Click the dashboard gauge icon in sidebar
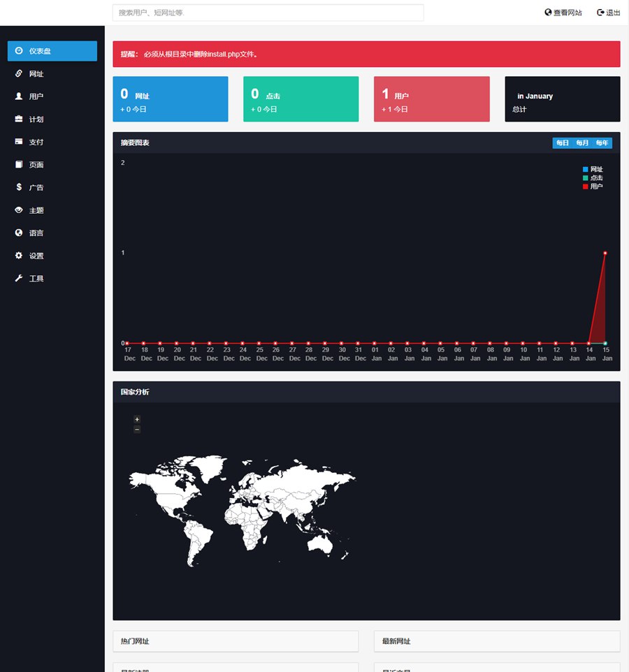Screen dimensions: 629x672 [x=19, y=51]
